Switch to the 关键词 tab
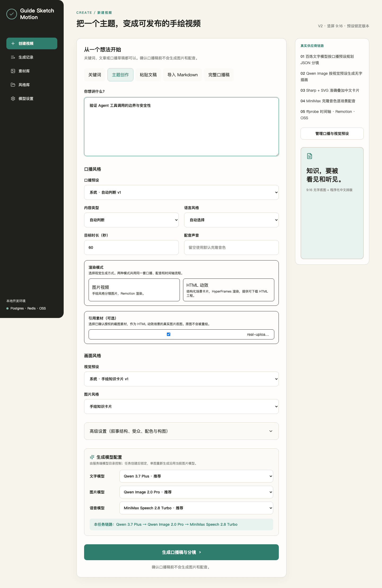Viewport: 382px width, 588px height. pyautogui.click(x=95, y=75)
